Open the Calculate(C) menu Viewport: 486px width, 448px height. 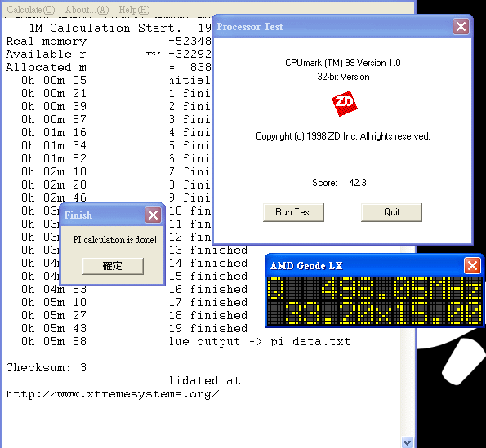click(31, 10)
